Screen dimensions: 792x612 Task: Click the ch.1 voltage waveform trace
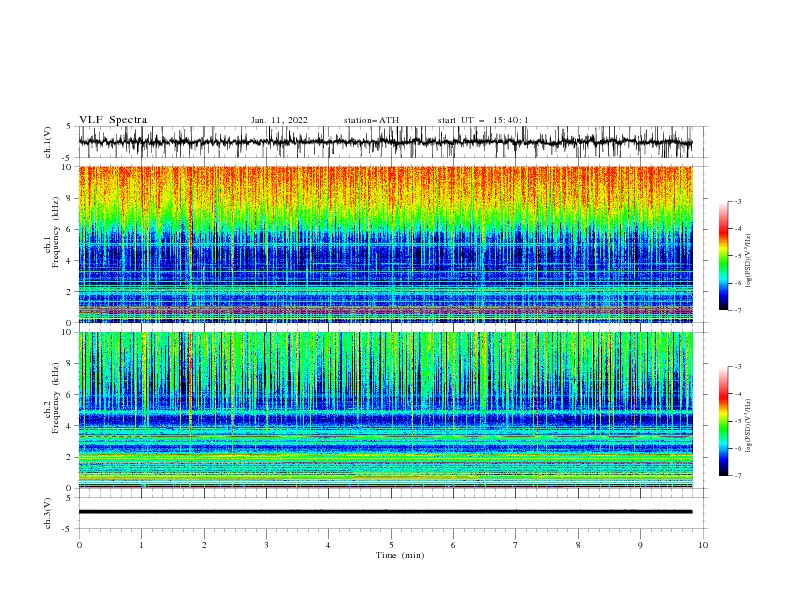coord(385,142)
